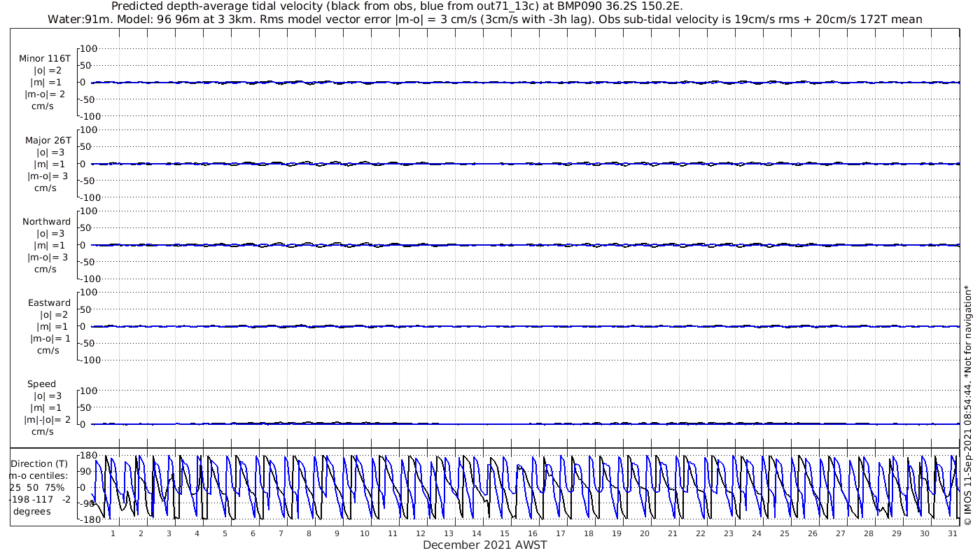Click the 'Minor 116T' panel label
Screen dimensions: 980x560
[x=45, y=59]
